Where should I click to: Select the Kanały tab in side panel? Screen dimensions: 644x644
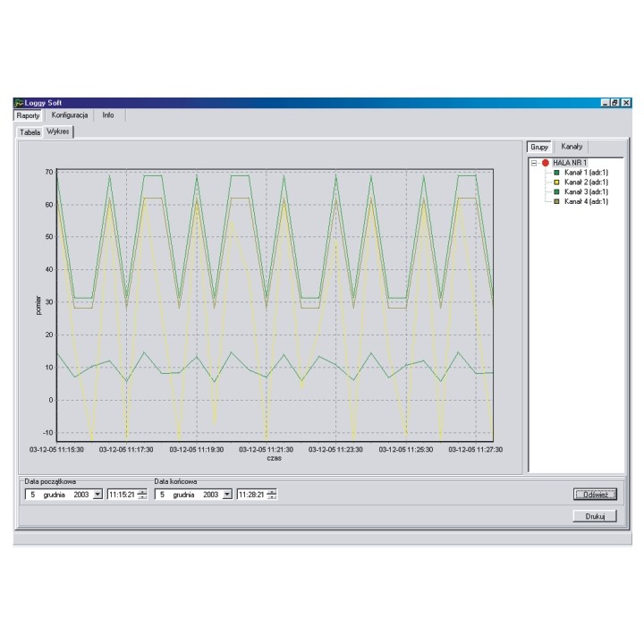(x=572, y=146)
